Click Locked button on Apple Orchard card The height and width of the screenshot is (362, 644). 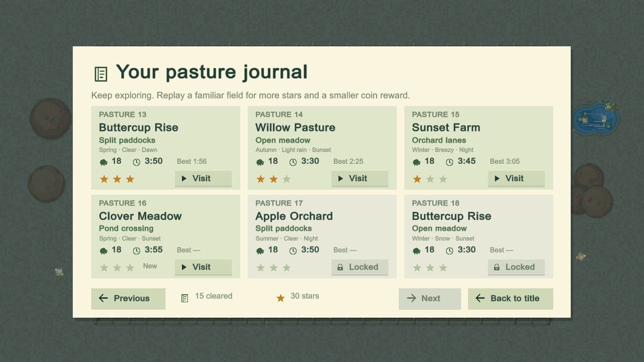[x=360, y=267]
